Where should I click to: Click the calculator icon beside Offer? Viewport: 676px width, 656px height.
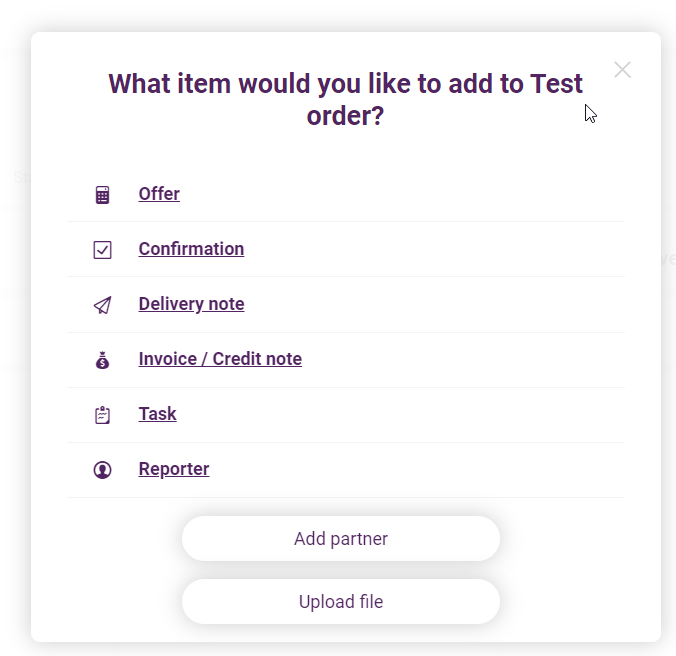(102, 195)
